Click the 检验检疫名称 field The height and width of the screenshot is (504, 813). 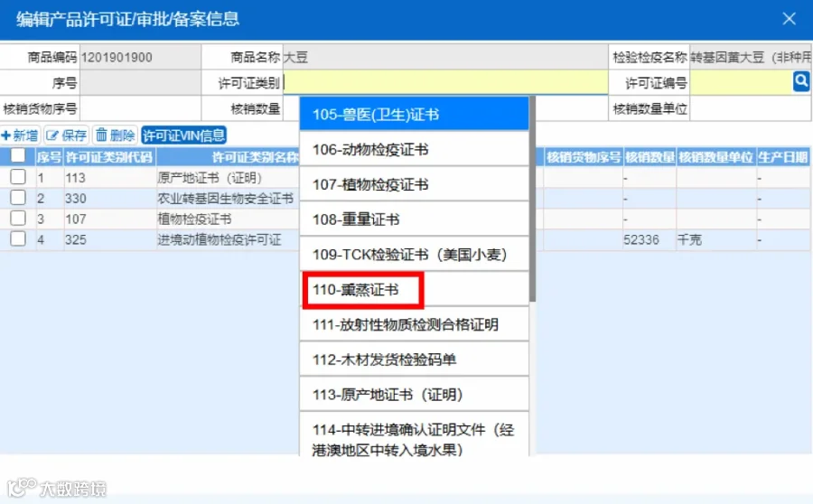751,57
